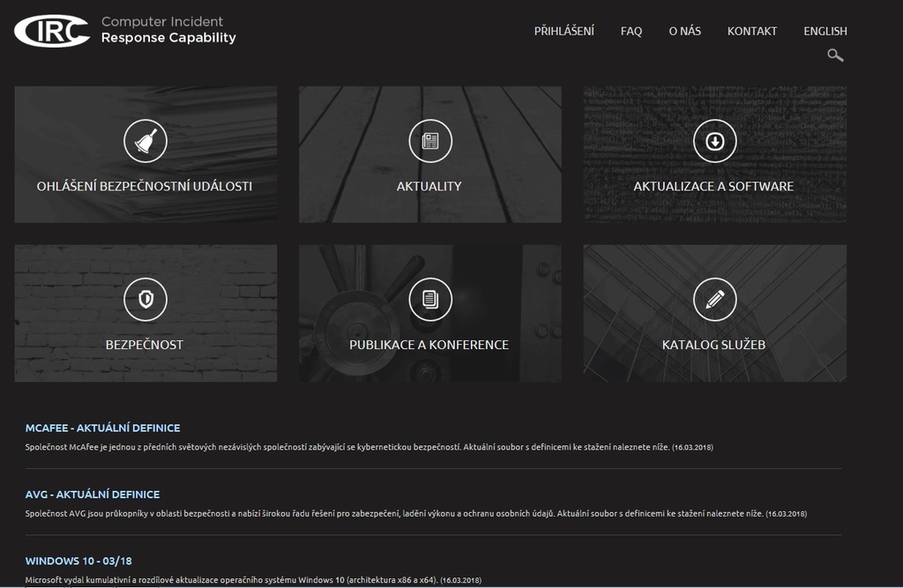Click the newspaper icon above Aktuality
Image resolution: width=903 pixels, height=588 pixels.
[x=430, y=141]
